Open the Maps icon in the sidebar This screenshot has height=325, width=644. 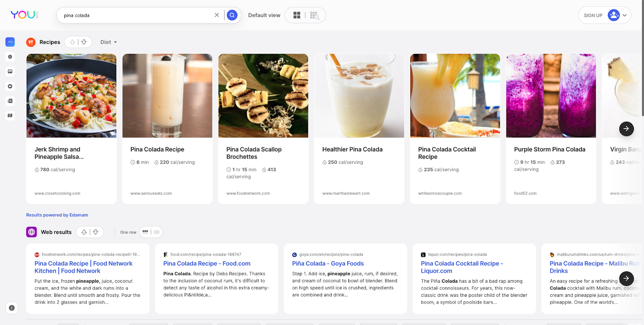10,116
